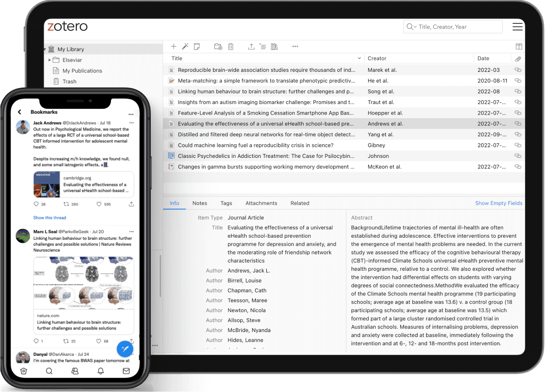Select Trash in the sidebar
This screenshot has width=552, height=392.
tap(64, 82)
